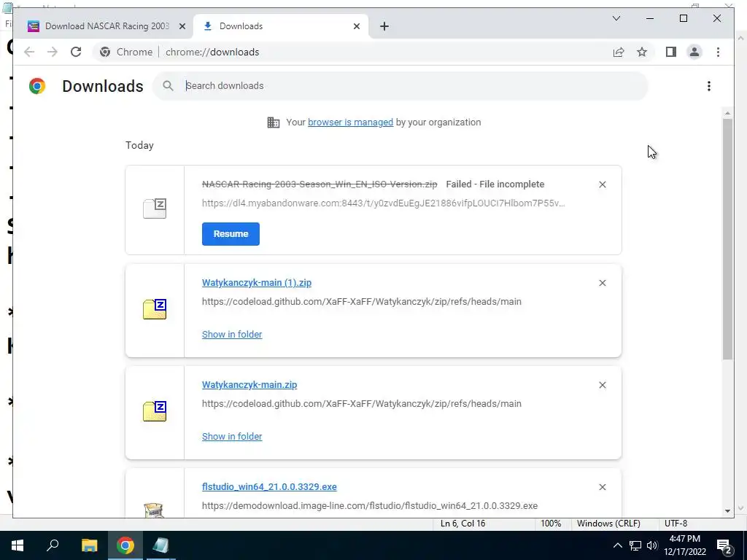Open the side panel icon
This screenshot has height=560, width=747.
[671, 52]
